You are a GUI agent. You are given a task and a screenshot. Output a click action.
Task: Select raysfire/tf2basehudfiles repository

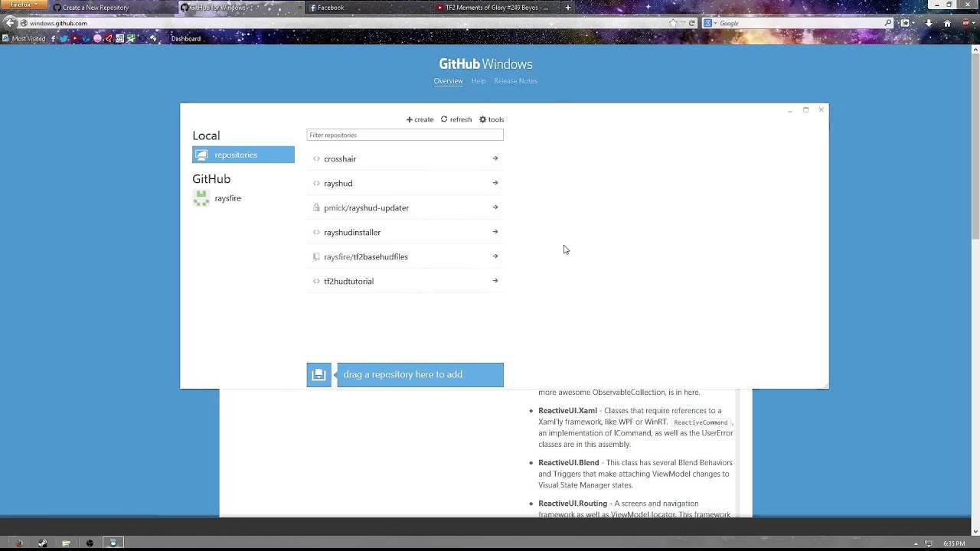click(x=366, y=256)
